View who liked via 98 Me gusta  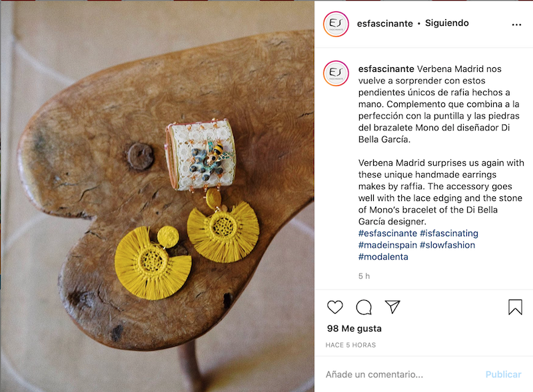pyautogui.click(x=354, y=329)
